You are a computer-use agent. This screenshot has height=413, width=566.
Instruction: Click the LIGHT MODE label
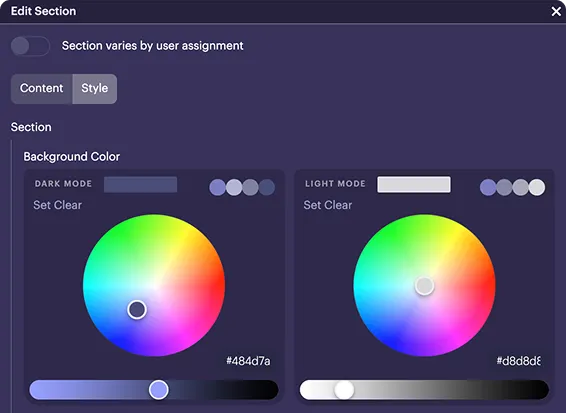pyautogui.click(x=335, y=184)
